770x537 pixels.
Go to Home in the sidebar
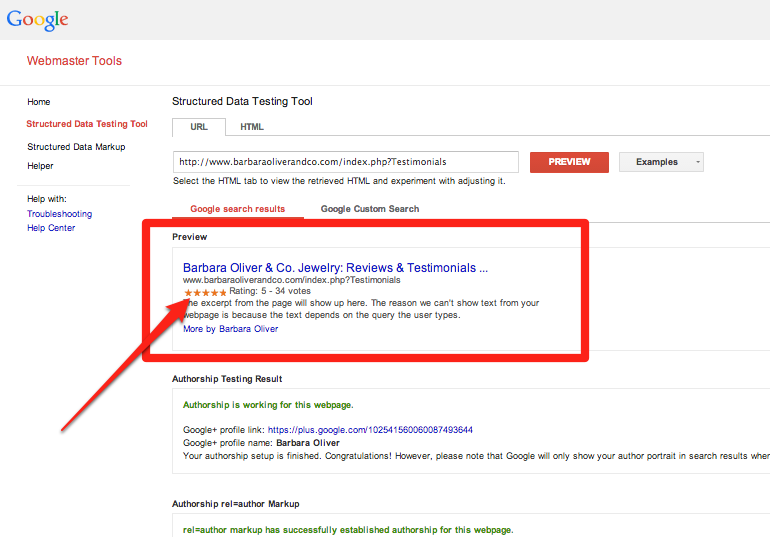point(39,102)
